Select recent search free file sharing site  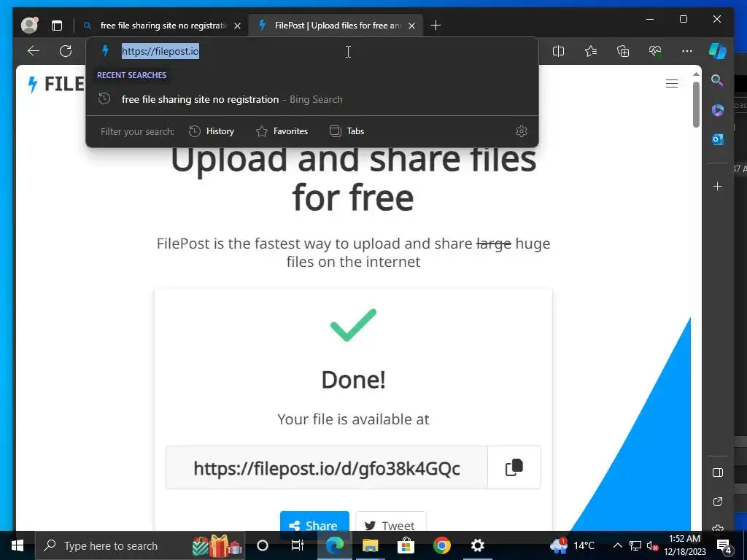pyautogui.click(x=312, y=99)
